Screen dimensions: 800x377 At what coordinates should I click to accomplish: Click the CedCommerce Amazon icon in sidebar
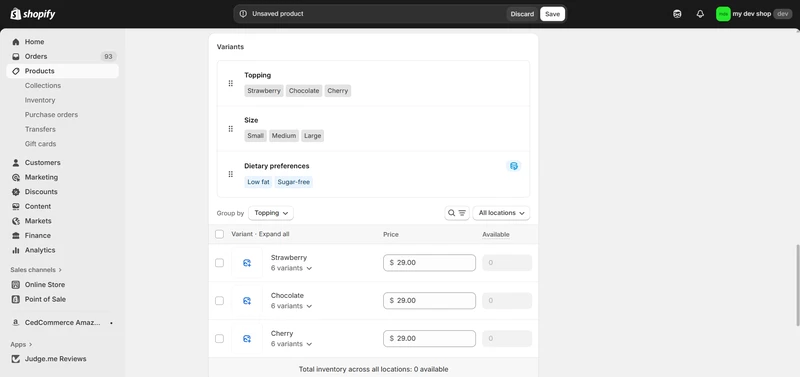tap(16, 323)
